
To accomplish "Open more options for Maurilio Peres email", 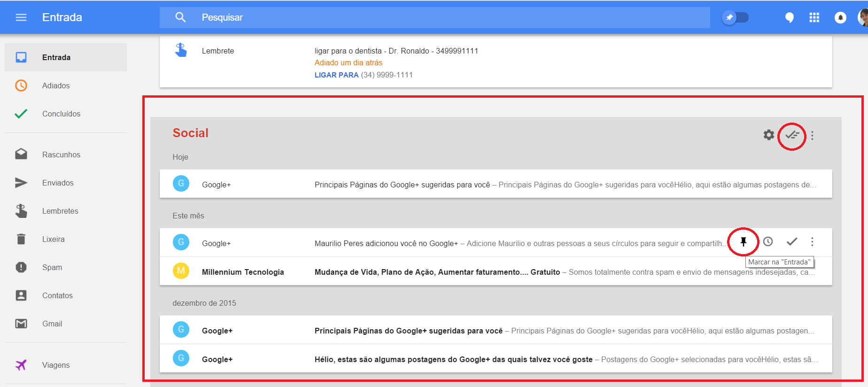I will 812,242.
